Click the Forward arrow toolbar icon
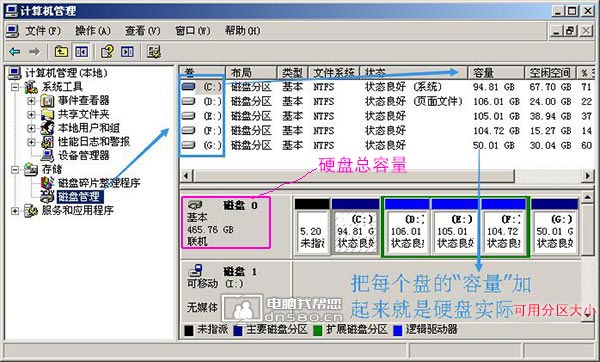600x362 pixels. coord(34,51)
